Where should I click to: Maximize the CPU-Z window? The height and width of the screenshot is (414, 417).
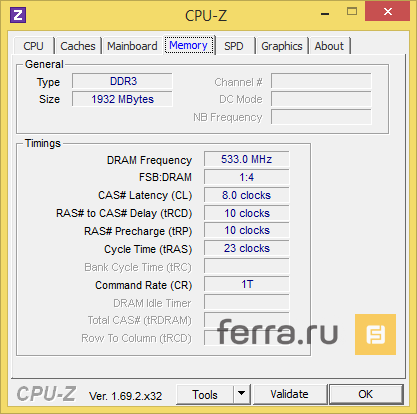coord(352,12)
